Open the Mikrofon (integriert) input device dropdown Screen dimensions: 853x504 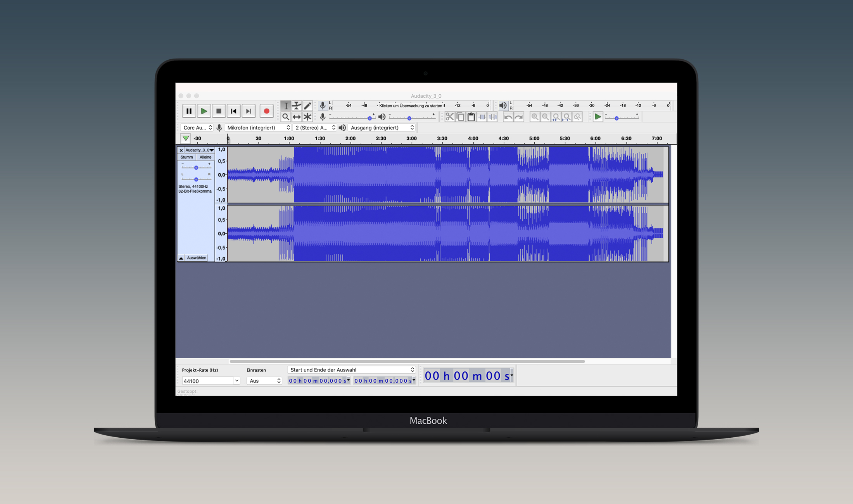pyautogui.click(x=257, y=127)
